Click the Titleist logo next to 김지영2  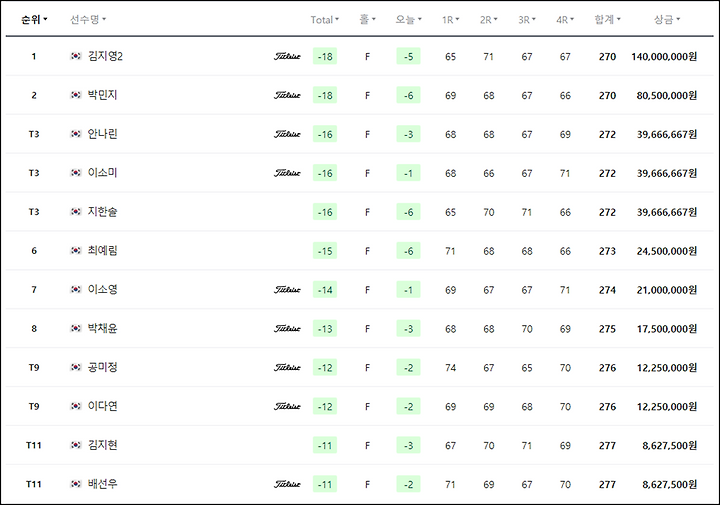click(x=287, y=56)
